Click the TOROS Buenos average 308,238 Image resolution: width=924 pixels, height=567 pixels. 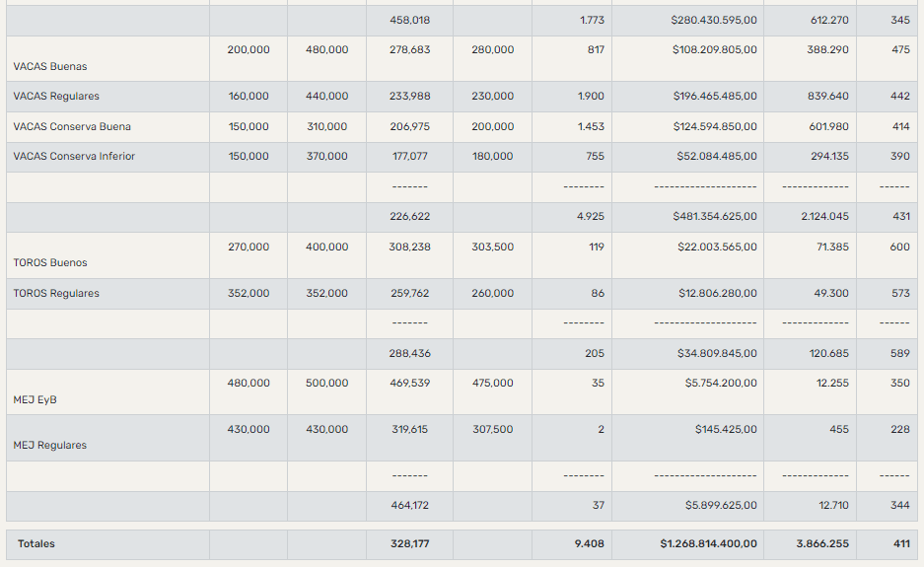pyautogui.click(x=410, y=248)
